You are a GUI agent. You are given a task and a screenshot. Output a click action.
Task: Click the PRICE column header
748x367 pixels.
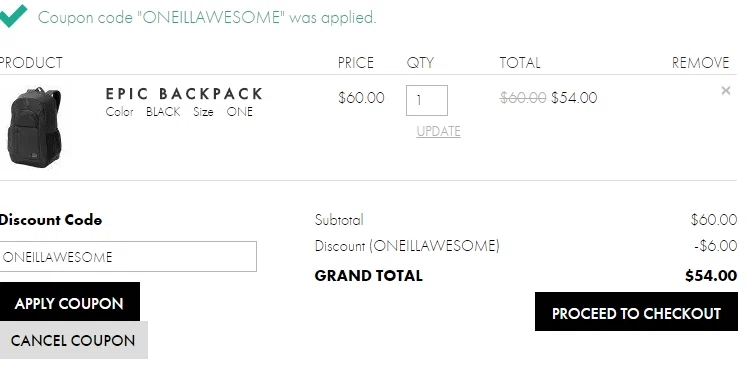coord(355,63)
